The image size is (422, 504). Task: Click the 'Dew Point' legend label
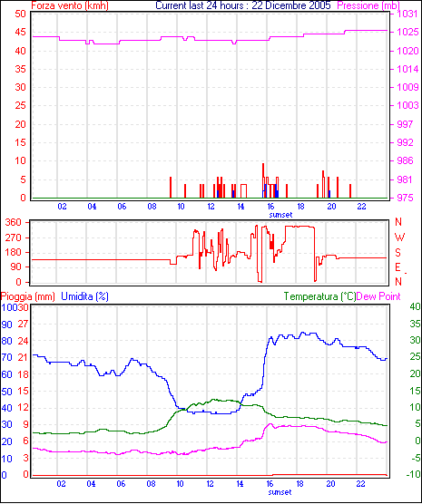click(x=378, y=296)
